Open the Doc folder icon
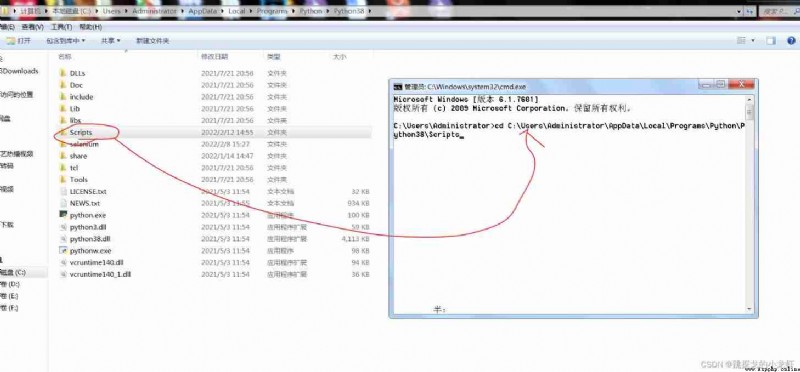Screen dimensions: 800x372 pyautogui.click(x=63, y=85)
